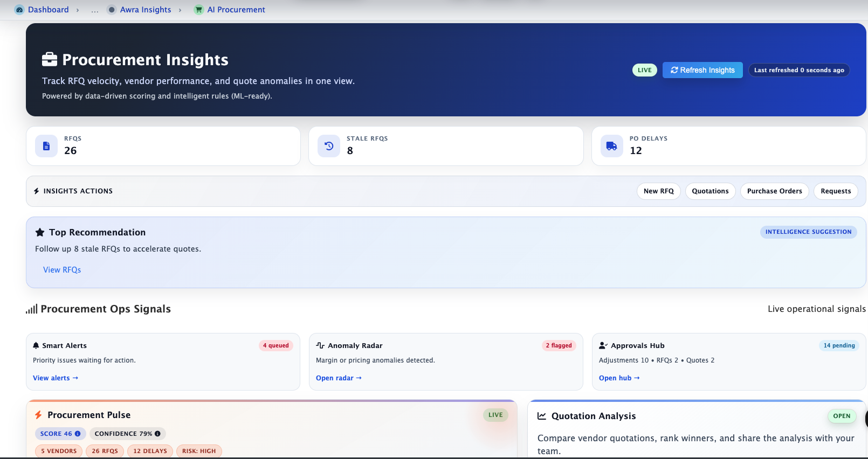
Task: Open the View alerts link
Action: [55, 378]
